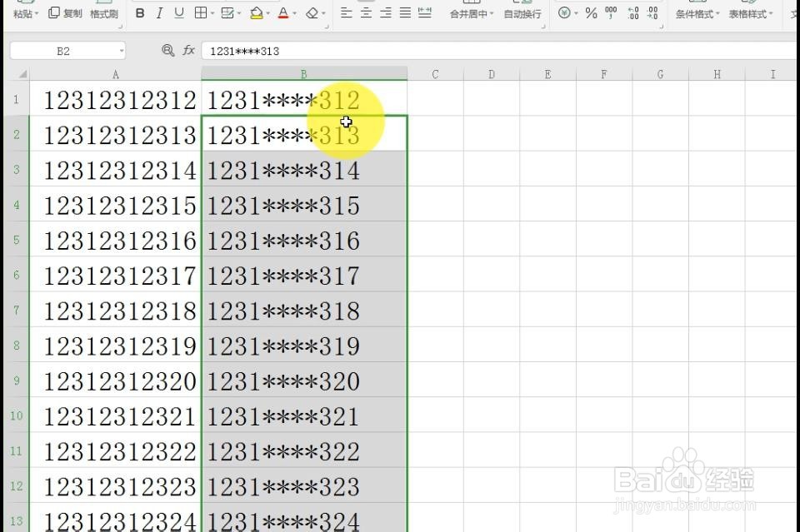This screenshot has height=532, width=800.
Task: Click the eraser clear formatting icon
Action: coord(312,13)
